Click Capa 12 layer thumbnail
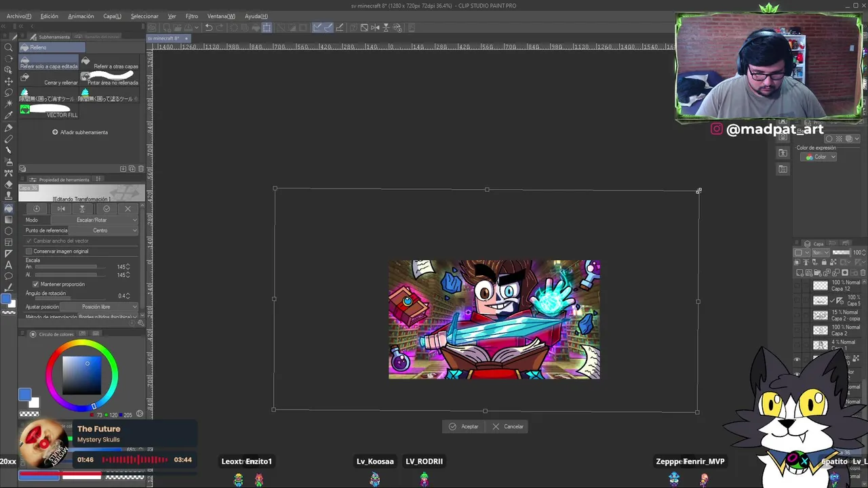The height and width of the screenshot is (488, 868). point(821,286)
